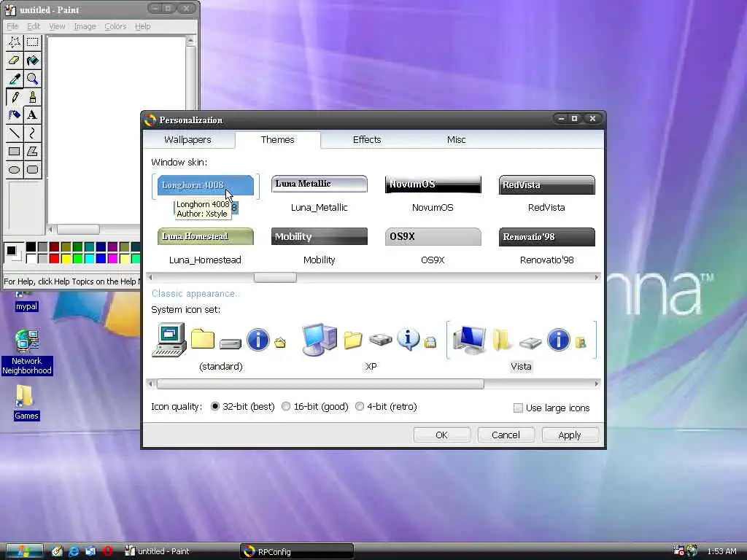Viewport: 747px width, 560px height.
Task: Pick the yellow color in Paint palette
Action: 66,259
